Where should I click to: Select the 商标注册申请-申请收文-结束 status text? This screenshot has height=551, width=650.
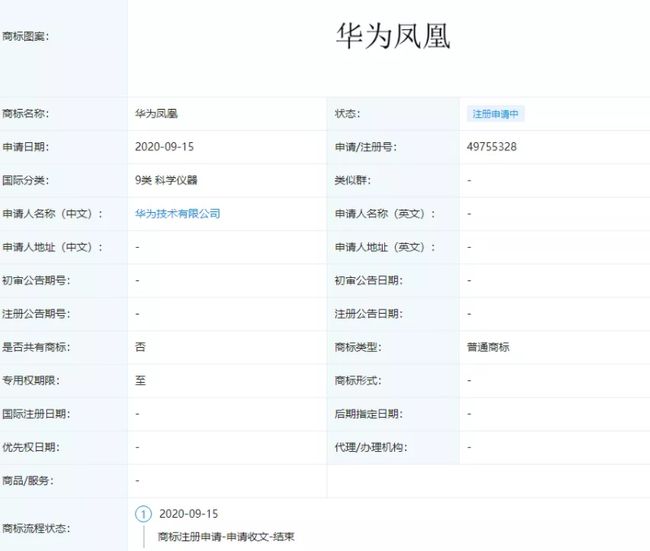pyautogui.click(x=226, y=537)
